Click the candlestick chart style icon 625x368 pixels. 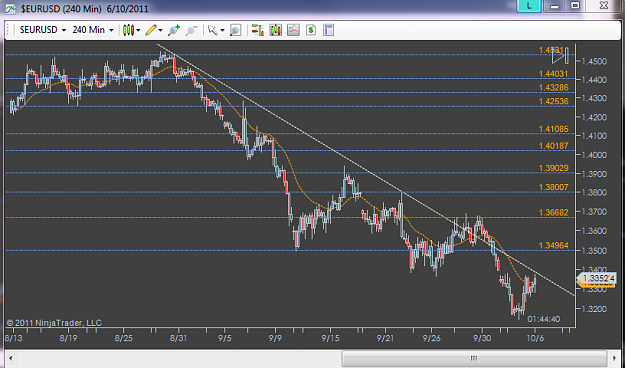(128, 30)
